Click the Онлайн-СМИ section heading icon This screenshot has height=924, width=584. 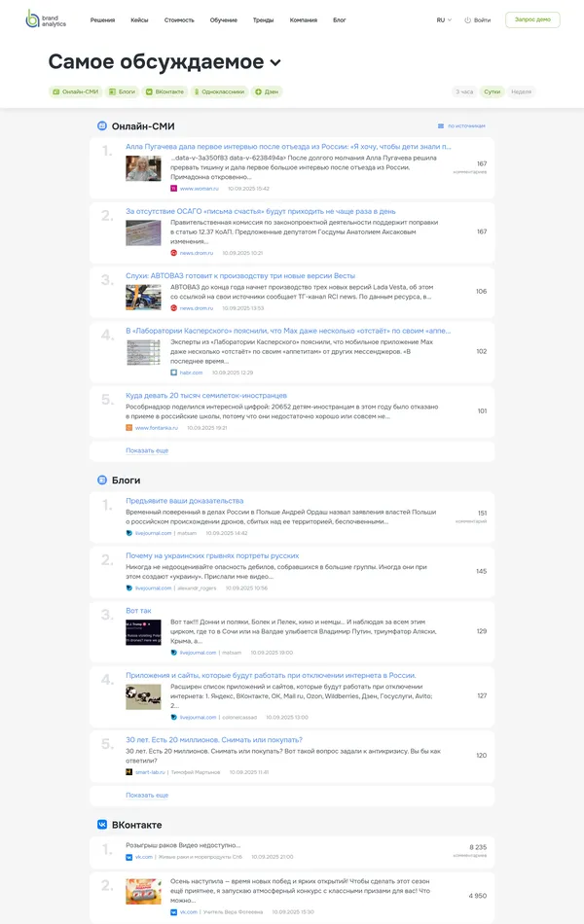pos(102,125)
